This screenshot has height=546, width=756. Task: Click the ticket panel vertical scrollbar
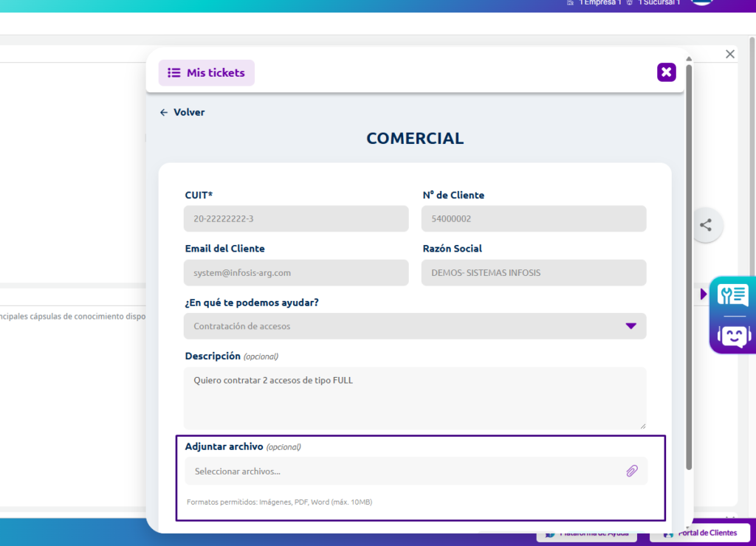tap(689, 266)
